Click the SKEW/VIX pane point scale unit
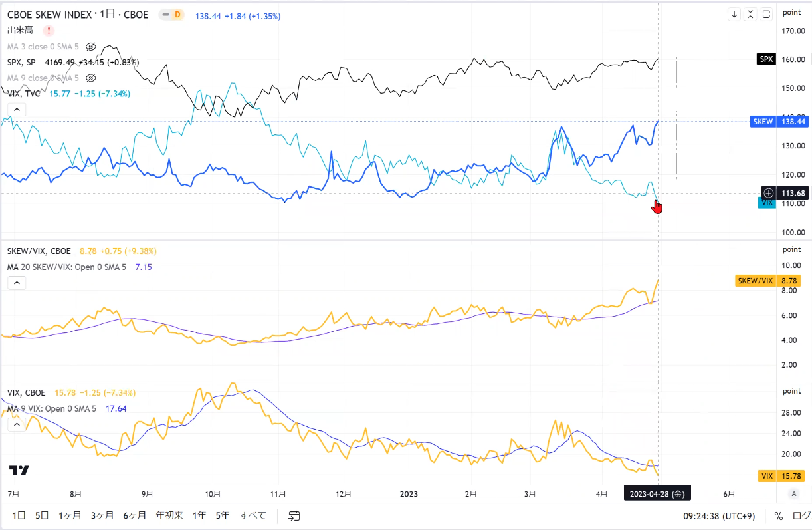This screenshot has width=812, height=530. pyautogui.click(x=791, y=249)
